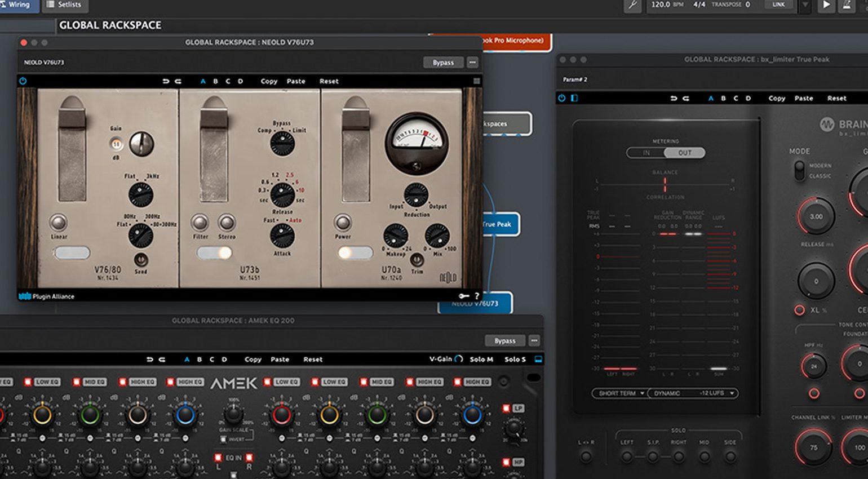Switch bx_limiter metering to OUT

coord(684,153)
